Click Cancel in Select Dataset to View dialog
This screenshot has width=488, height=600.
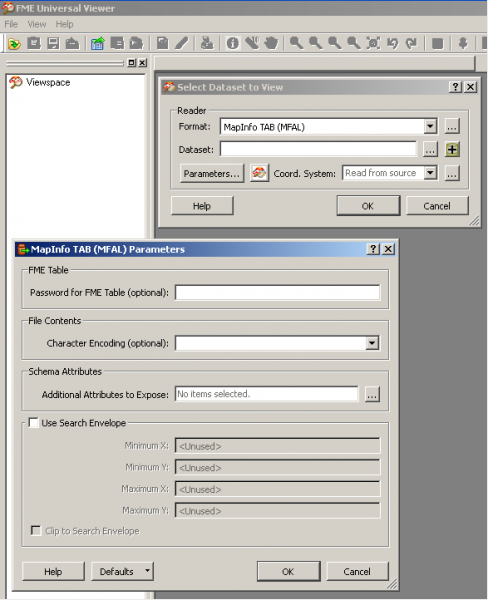click(437, 206)
